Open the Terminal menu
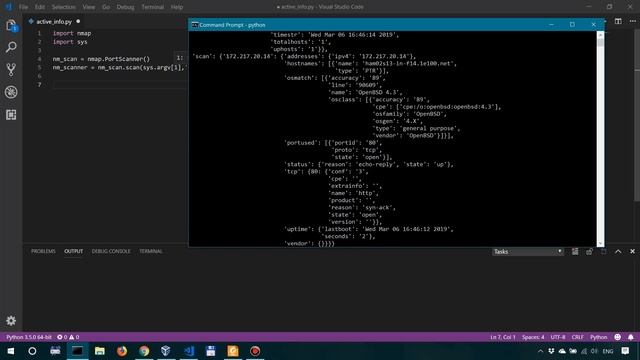Image resolution: width=640 pixels, height=360 pixels. (153, 7)
